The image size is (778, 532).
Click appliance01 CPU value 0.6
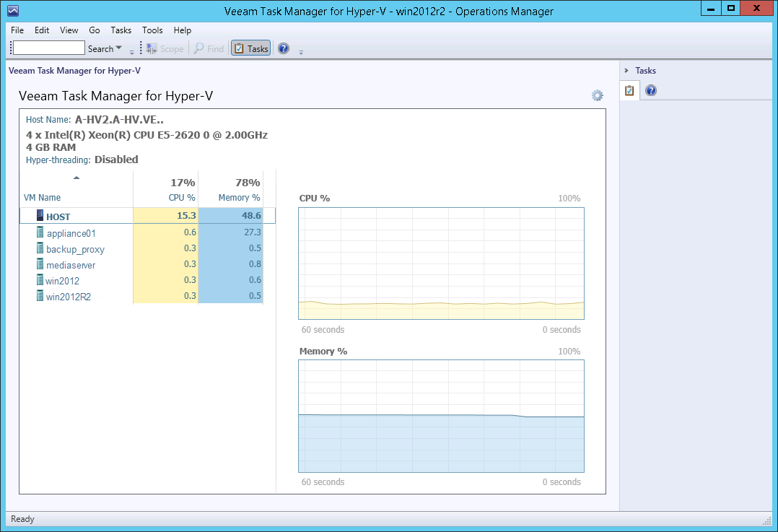[x=190, y=232]
